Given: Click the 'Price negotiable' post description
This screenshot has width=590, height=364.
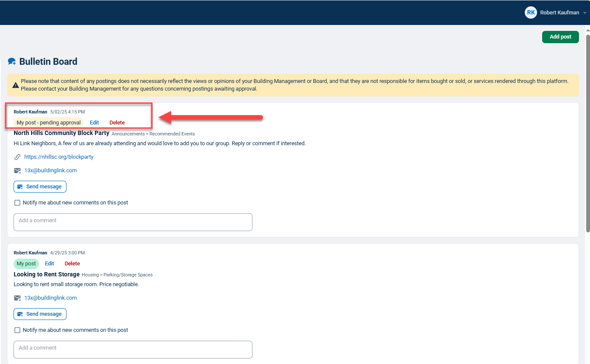Looking at the screenshot, I should pyautogui.click(x=76, y=284).
